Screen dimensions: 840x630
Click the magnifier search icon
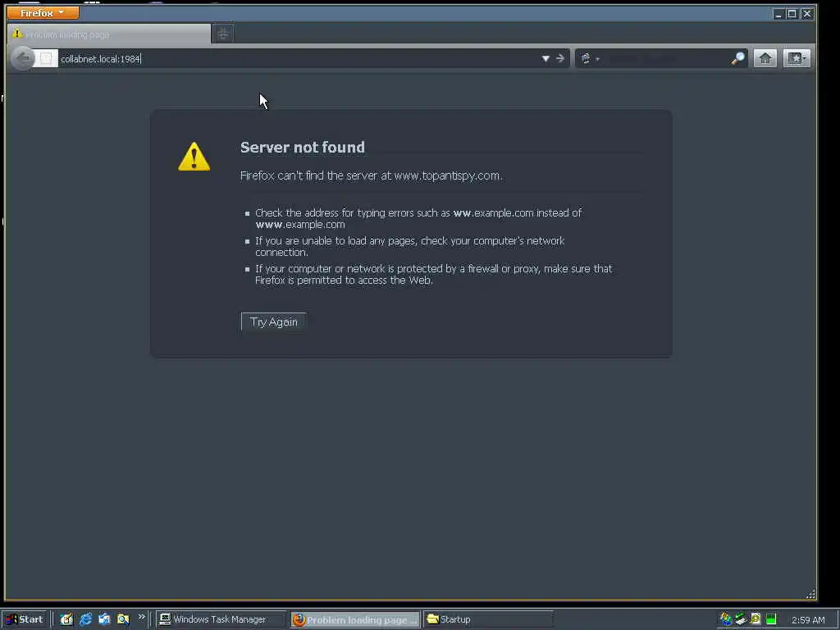pyautogui.click(x=737, y=58)
